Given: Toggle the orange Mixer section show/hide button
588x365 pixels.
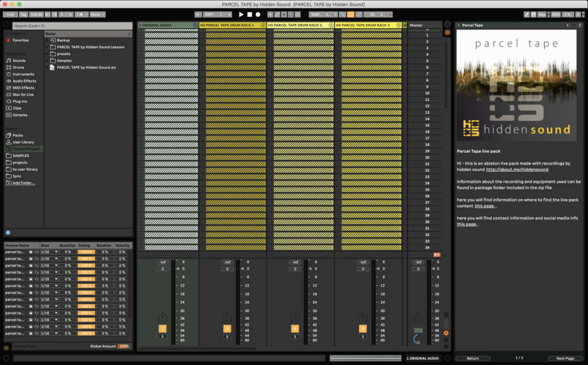Looking at the screenshot, I should tap(446, 333).
